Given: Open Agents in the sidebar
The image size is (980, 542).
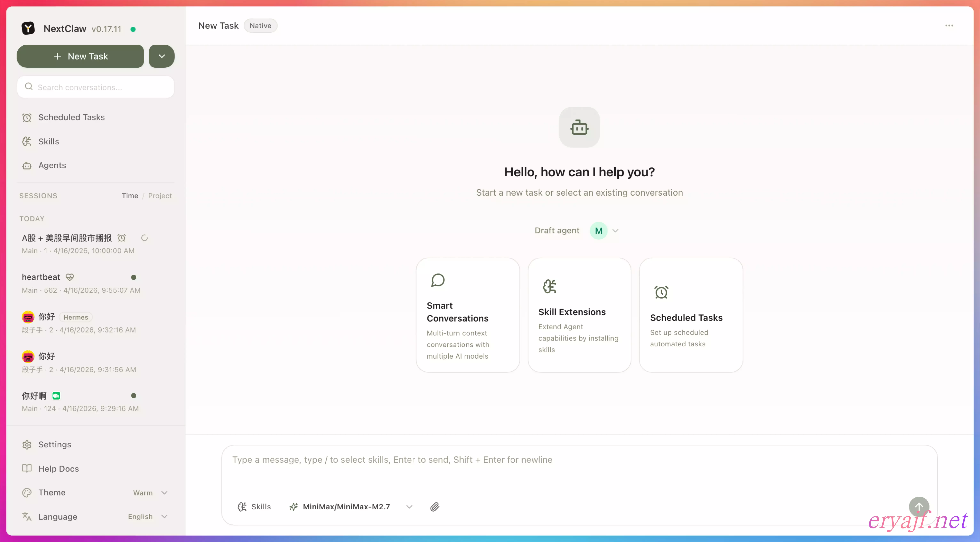Looking at the screenshot, I should 95,165.
